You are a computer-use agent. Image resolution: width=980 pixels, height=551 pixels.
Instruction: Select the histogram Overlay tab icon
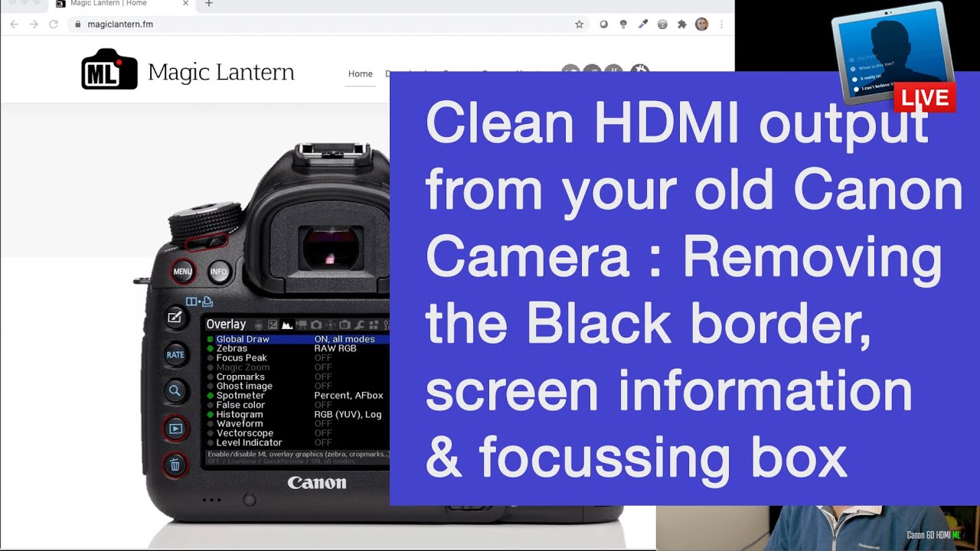(x=287, y=325)
